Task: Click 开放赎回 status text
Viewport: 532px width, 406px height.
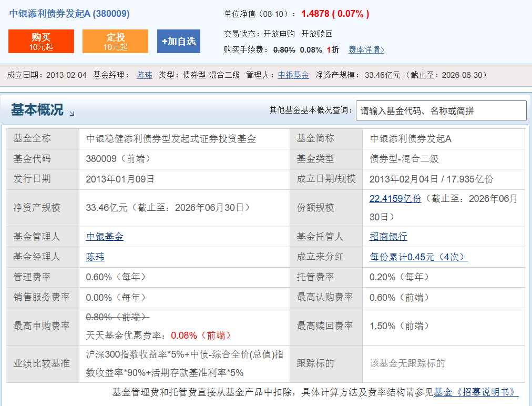Action: [x=317, y=34]
